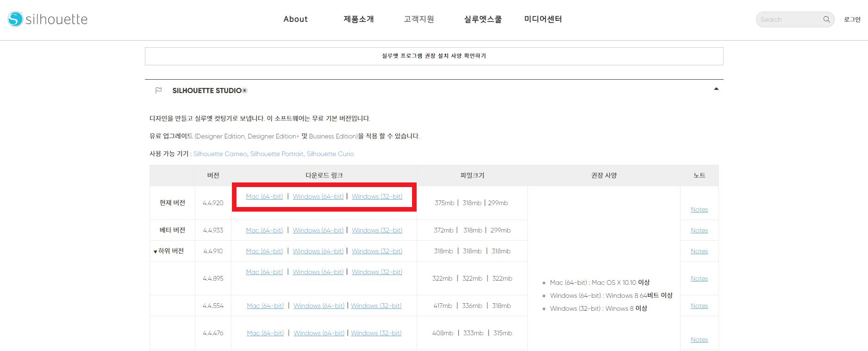The image size is (868, 351).
Task: Open Notes for version 4.4.476
Action: click(699, 339)
